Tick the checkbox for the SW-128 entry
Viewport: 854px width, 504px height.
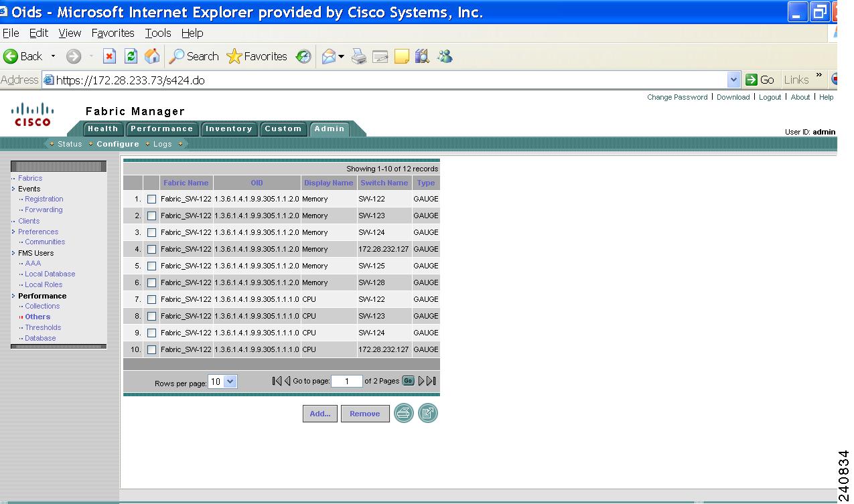(x=151, y=282)
